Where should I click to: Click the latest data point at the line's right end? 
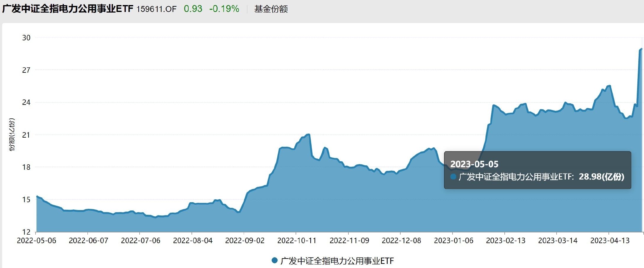click(x=641, y=49)
